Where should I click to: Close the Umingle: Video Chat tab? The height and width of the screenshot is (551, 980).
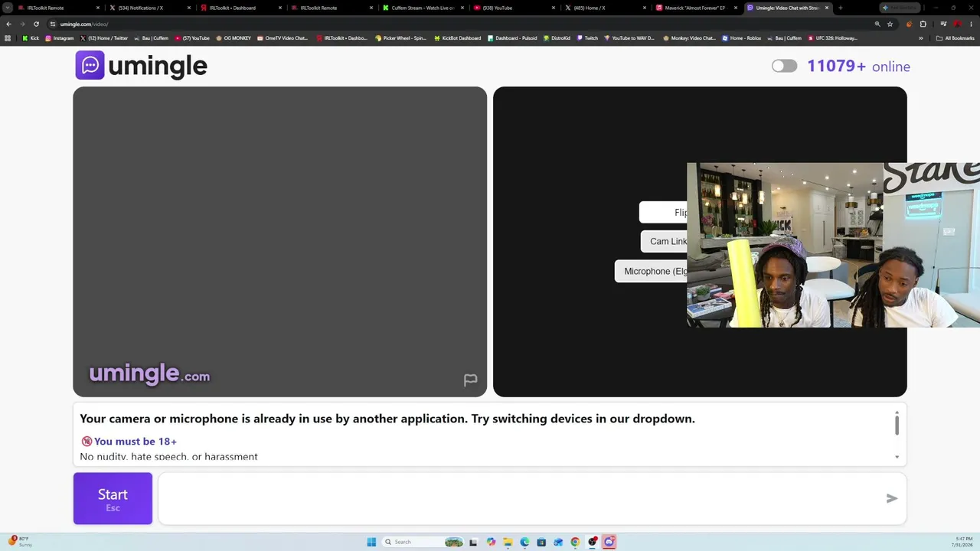[827, 8]
